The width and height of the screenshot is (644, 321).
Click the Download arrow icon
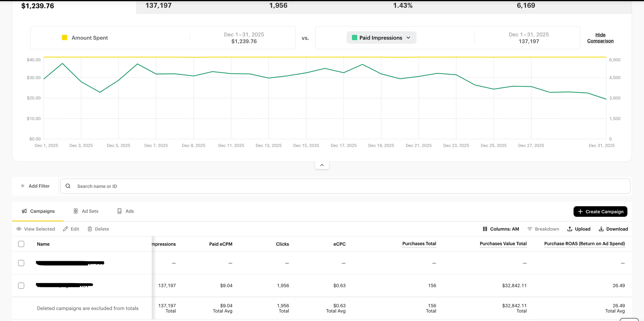pyautogui.click(x=601, y=229)
